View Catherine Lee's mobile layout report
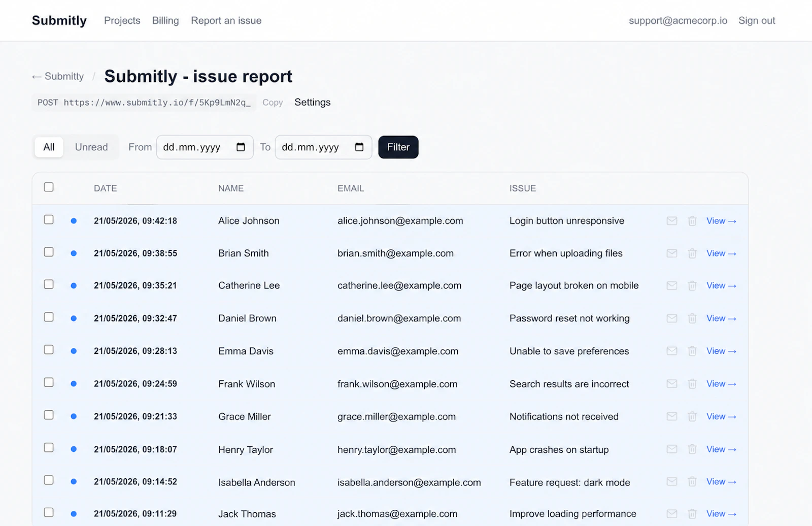The width and height of the screenshot is (812, 526). 721,285
